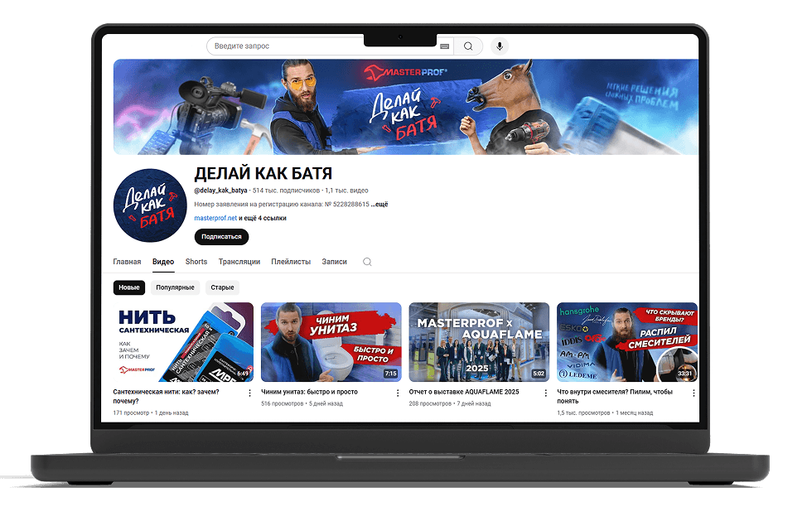Sort videos by Популярные chip
The height and width of the screenshot is (526, 812).
click(x=175, y=287)
